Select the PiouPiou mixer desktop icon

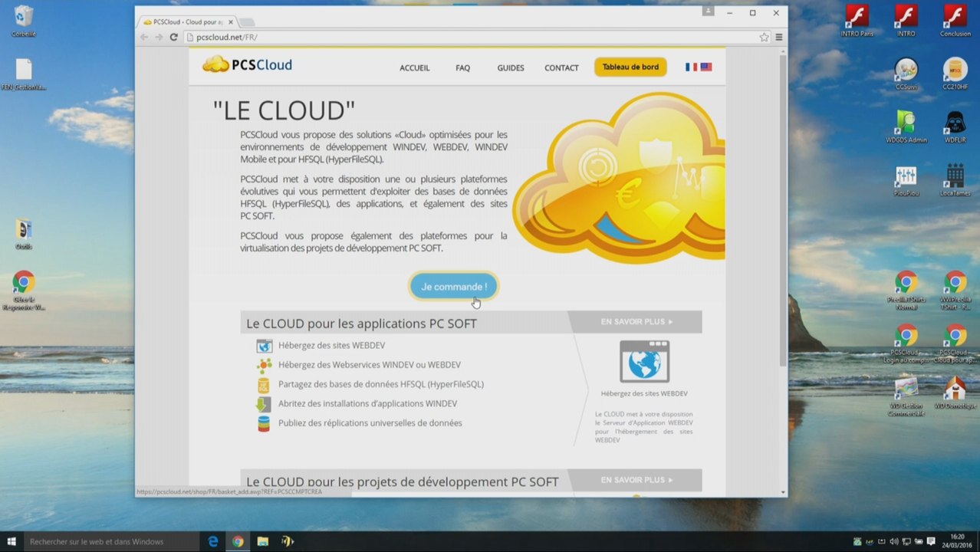(x=906, y=180)
